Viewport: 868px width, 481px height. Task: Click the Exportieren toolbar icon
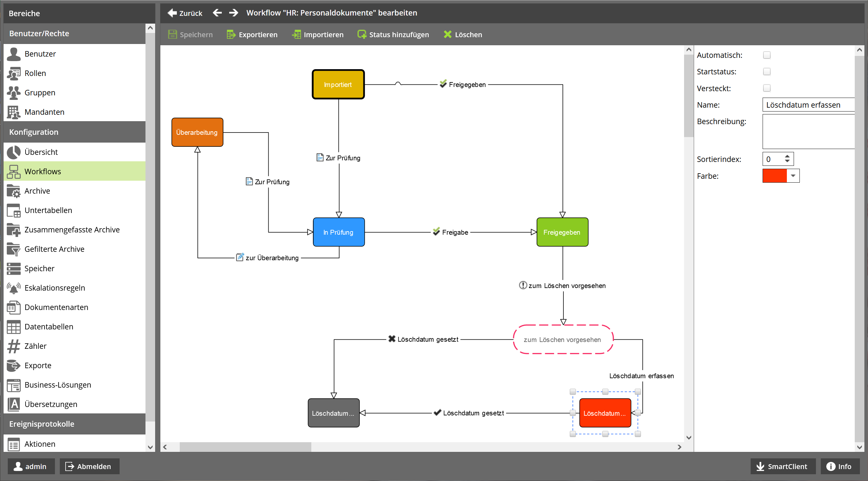(x=231, y=34)
